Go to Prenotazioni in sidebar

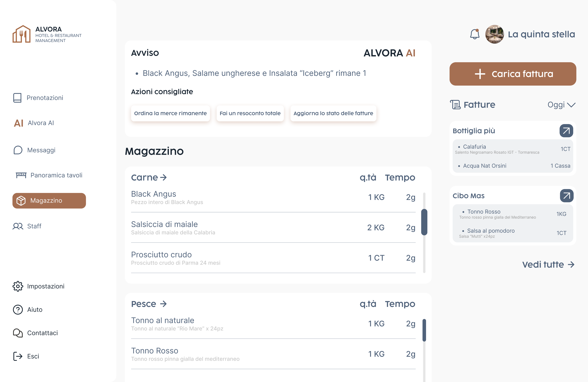tap(45, 98)
